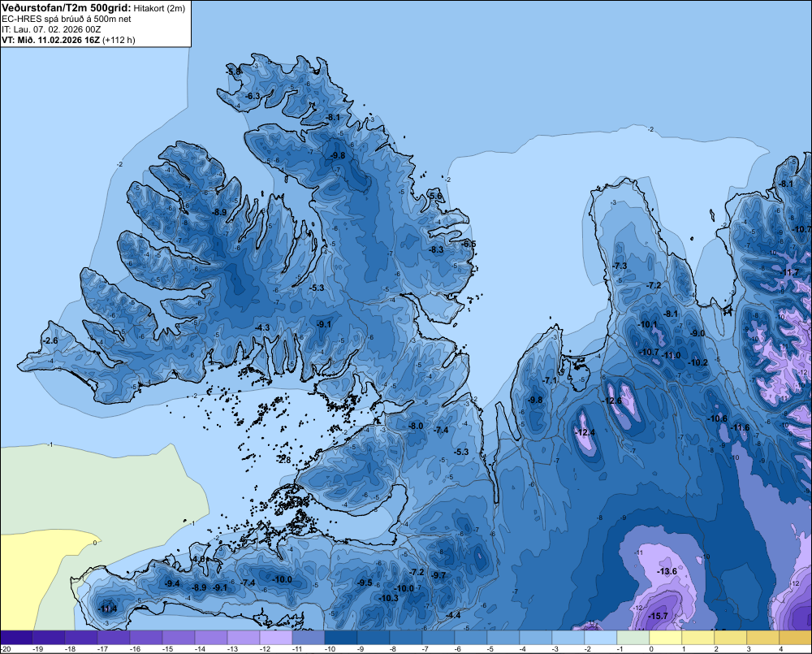Click the '0' legend scale label
This screenshot has height=654, width=812.
coord(651,649)
